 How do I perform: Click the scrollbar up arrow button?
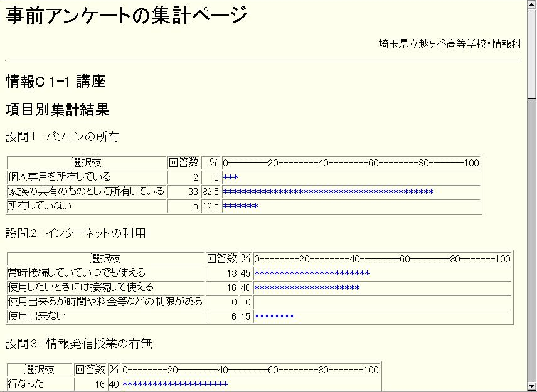(531, 5)
